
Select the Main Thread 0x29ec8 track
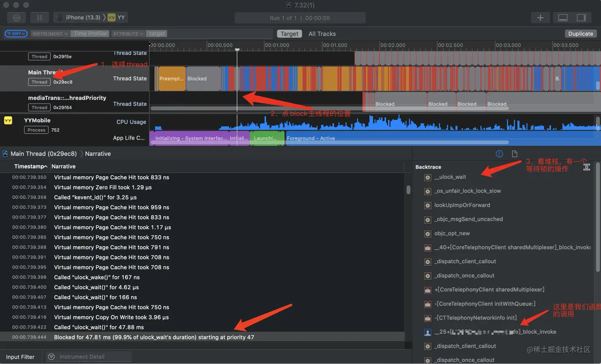(x=74, y=78)
